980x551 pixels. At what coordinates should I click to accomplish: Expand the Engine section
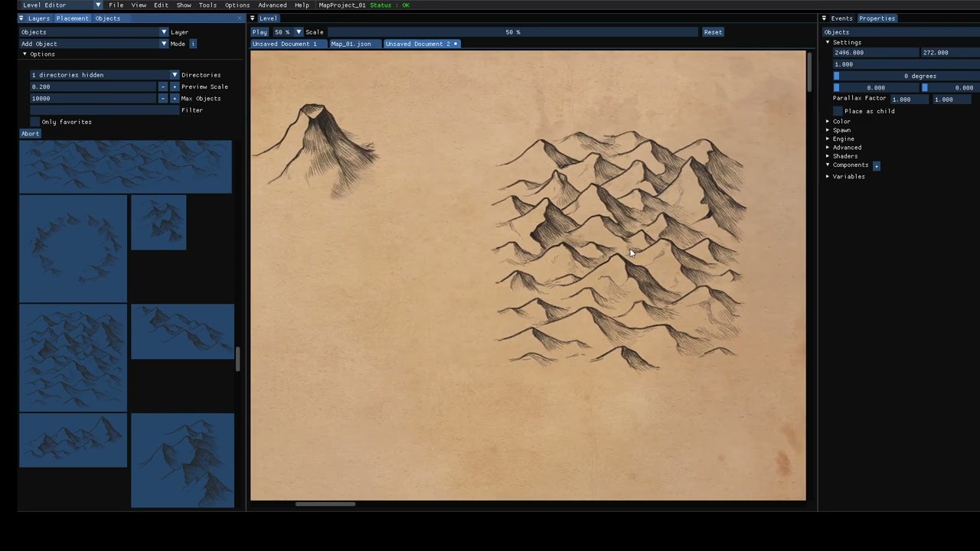pos(828,139)
